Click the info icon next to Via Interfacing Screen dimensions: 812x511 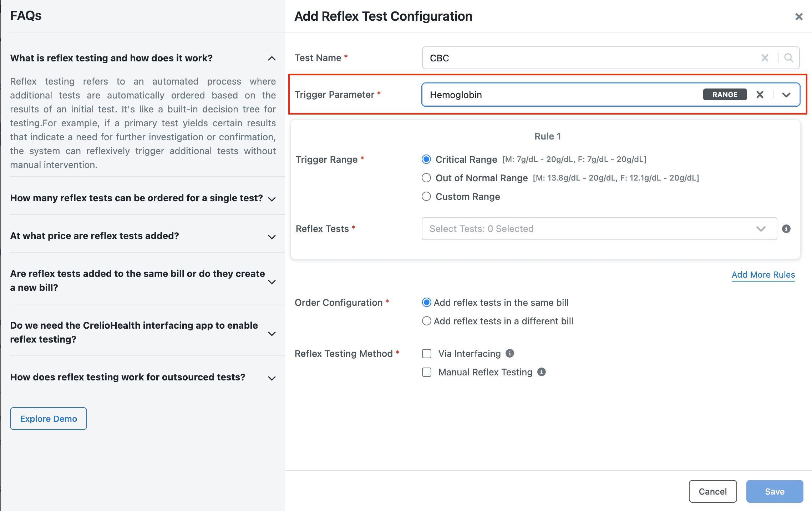point(510,353)
